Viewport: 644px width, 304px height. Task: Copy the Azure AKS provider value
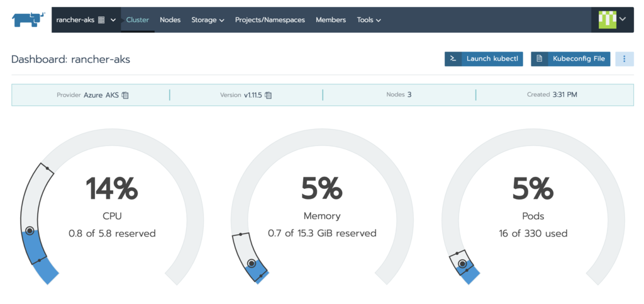tap(125, 95)
